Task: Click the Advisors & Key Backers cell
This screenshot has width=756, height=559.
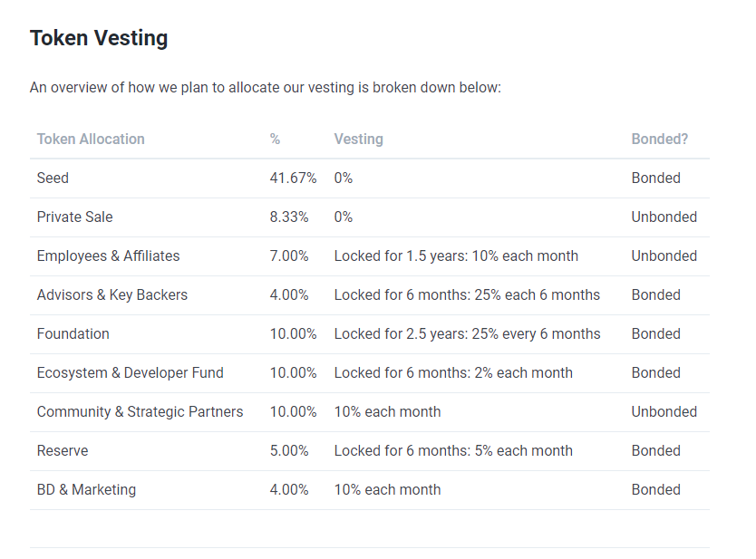Action: tap(111, 294)
